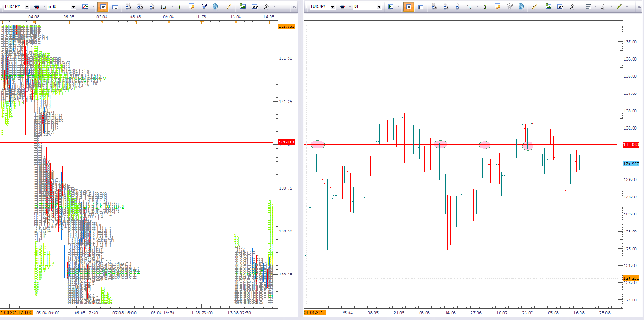Image resolution: width=644 pixels, height=320 pixels.
Task: Select the yellow pencil drawing tool in left toolbar
Action: [x=228, y=7]
